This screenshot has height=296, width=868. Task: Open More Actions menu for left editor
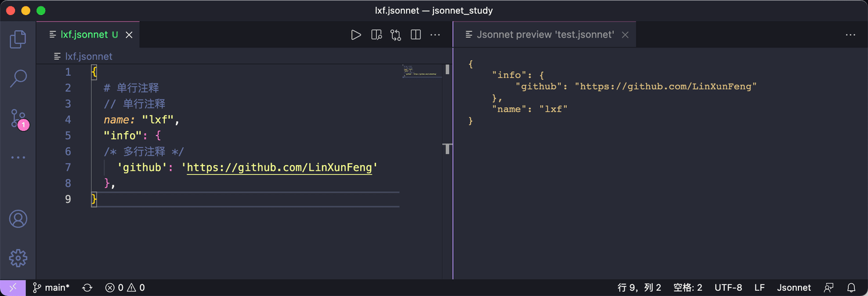(435, 35)
